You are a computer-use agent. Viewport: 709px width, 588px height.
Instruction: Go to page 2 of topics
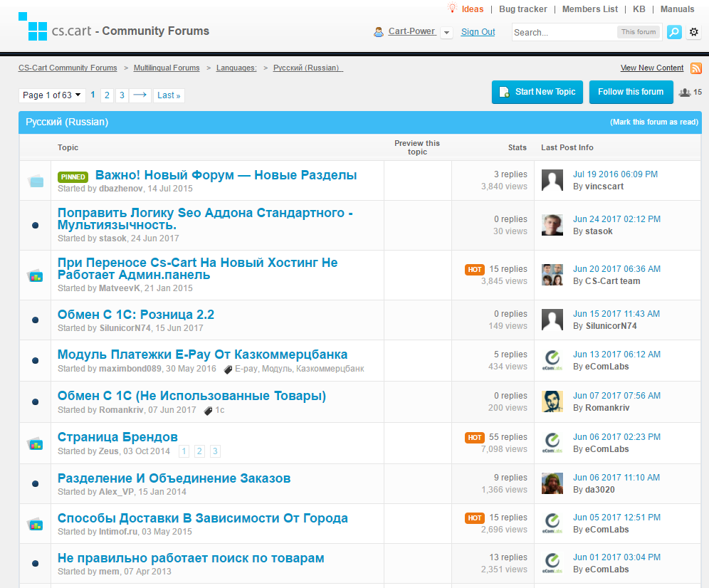click(x=107, y=95)
